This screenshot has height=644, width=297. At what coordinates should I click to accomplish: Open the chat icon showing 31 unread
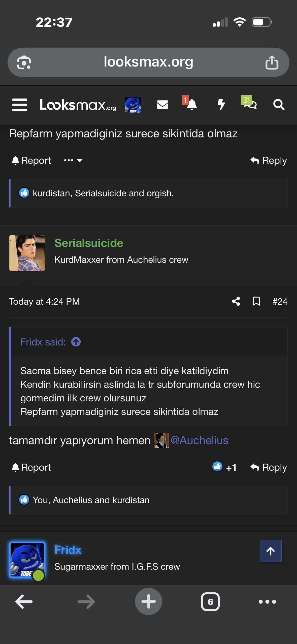point(249,103)
